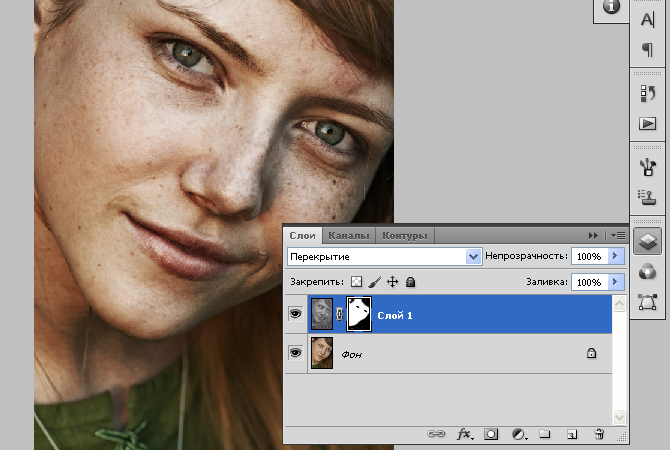Click the Закрепить label
Image resolution: width=670 pixels, height=450 pixels.
317,282
